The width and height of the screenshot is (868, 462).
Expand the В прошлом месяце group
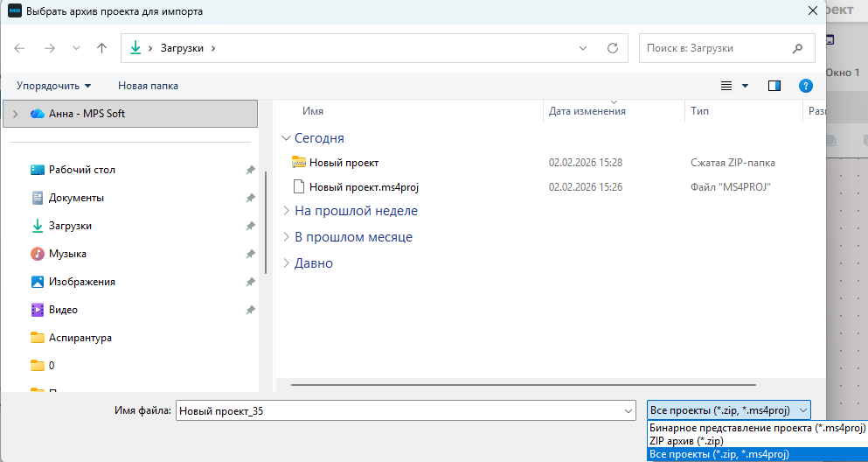(286, 237)
